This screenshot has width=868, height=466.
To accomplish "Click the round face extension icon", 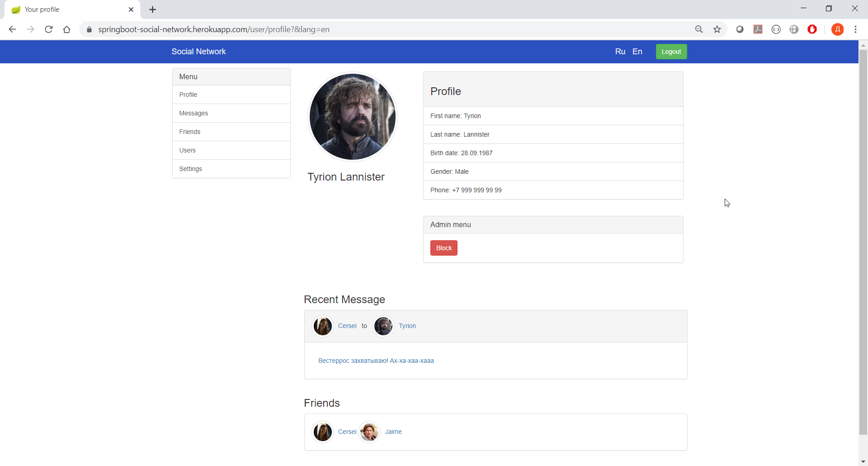I will (776, 29).
